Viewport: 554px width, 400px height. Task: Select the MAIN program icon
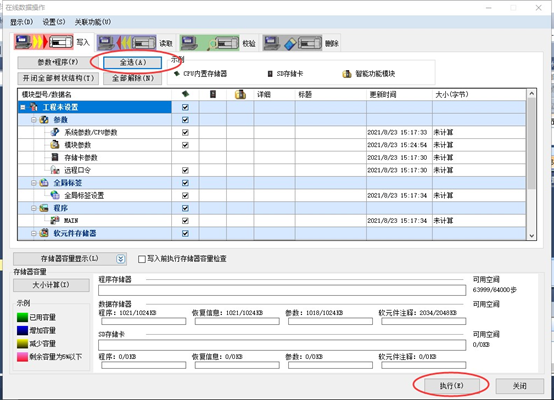[x=55, y=220]
